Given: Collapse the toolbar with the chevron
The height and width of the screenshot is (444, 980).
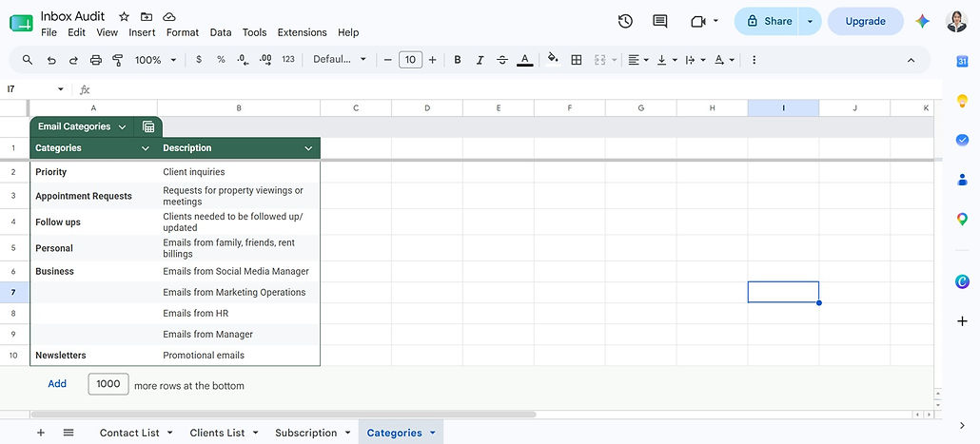Looking at the screenshot, I should pyautogui.click(x=911, y=60).
